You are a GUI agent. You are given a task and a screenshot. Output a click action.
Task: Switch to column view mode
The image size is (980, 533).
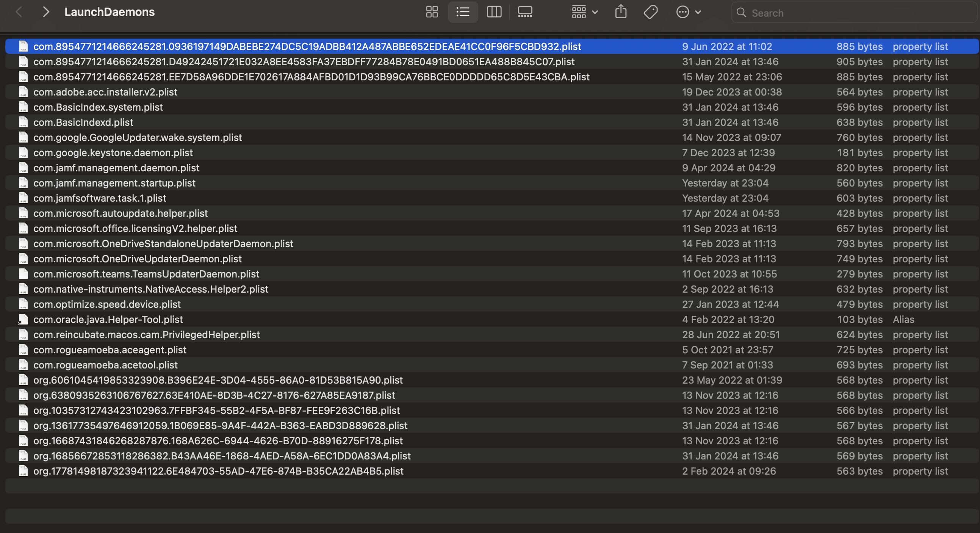pos(494,12)
